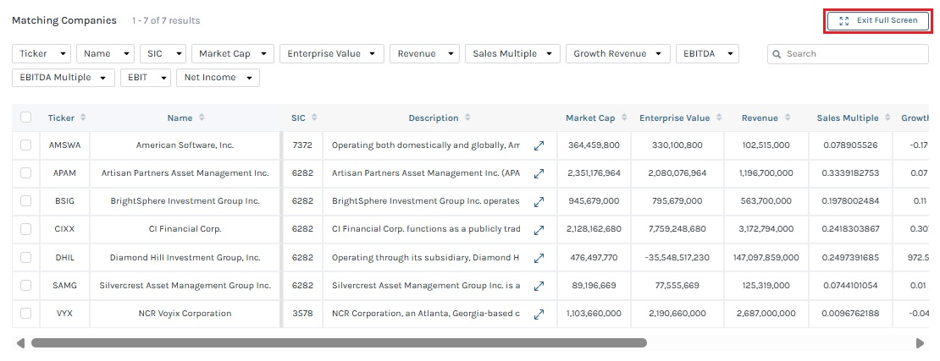This screenshot has height=361, width=940.
Task: Click Silvercrest Asset Management Group name cell
Action: (185, 285)
